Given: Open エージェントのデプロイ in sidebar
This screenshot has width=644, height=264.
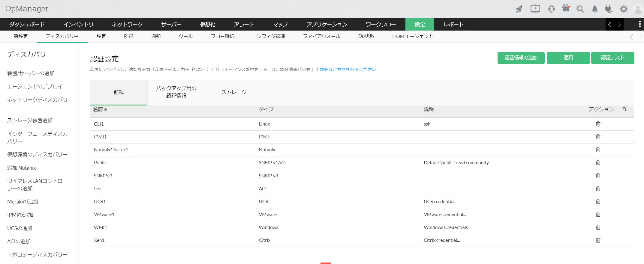Looking at the screenshot, I should (35, 87).
